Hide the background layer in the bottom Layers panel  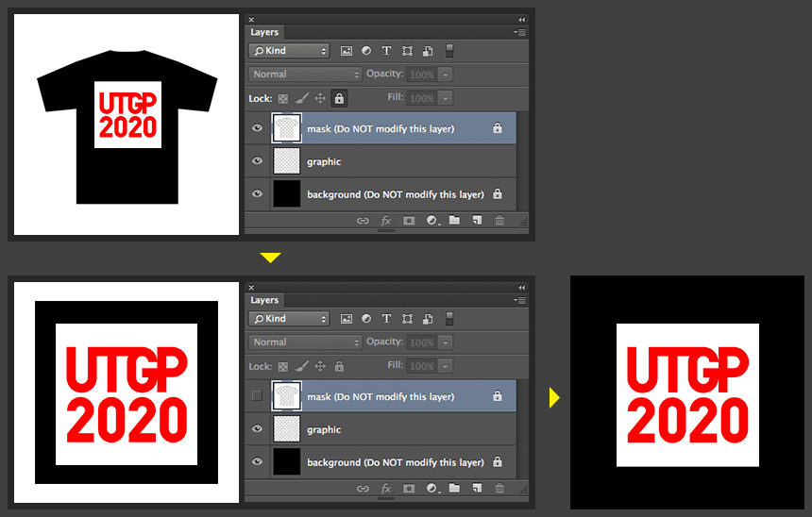pos(257,461)
